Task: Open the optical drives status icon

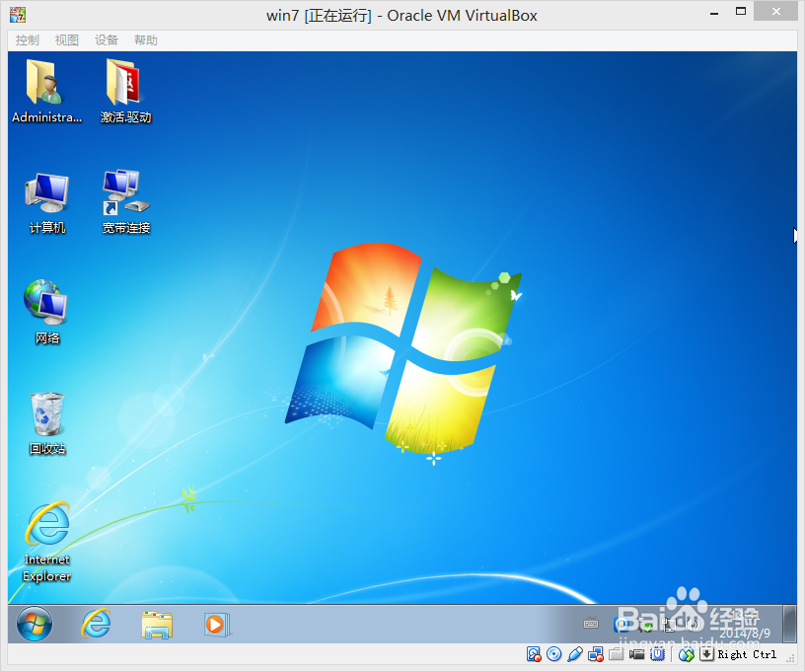Action: (553, 654)
